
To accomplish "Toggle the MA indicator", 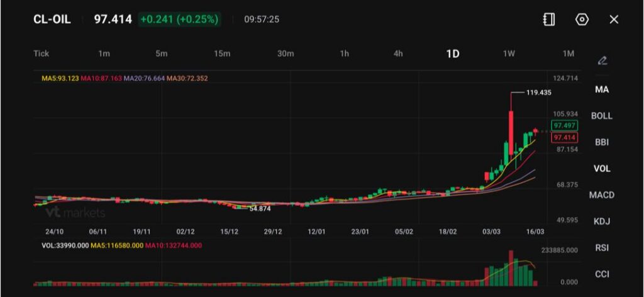I will (602, 89).
